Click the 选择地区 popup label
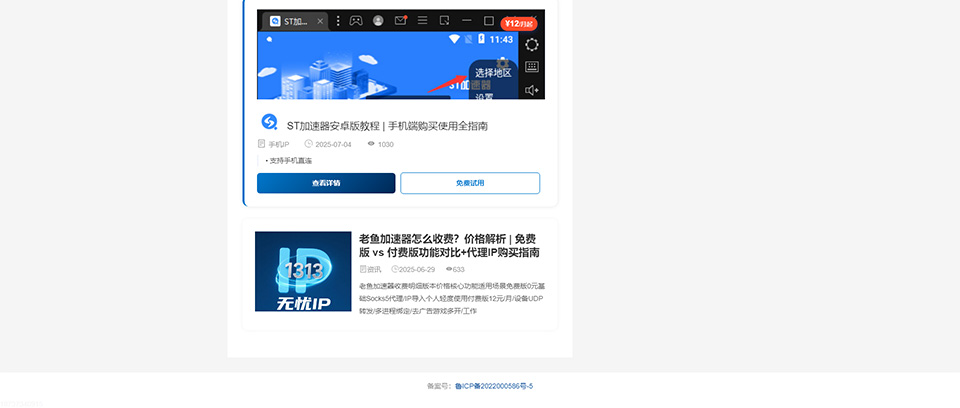960x408 pixels. point(493,73)
